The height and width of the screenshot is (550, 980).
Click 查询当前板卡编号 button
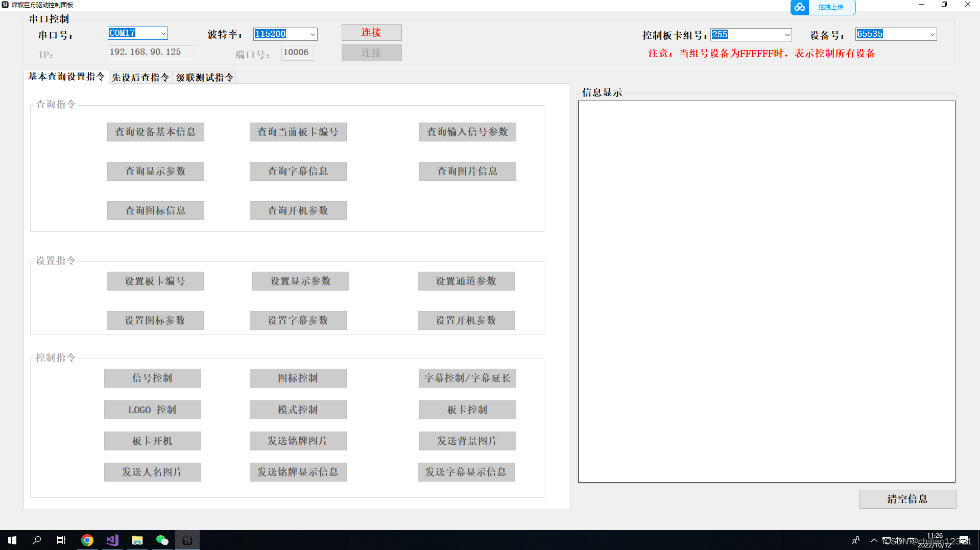(298, 132)
